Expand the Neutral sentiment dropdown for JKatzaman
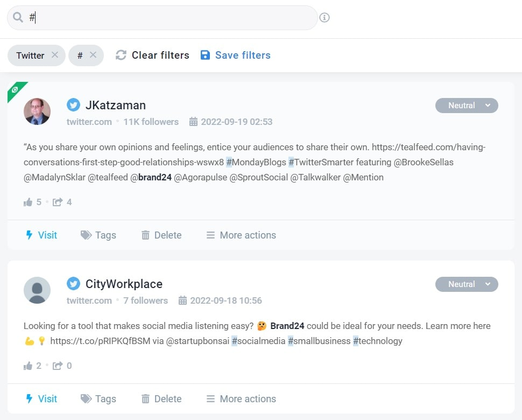 (467, 105)
